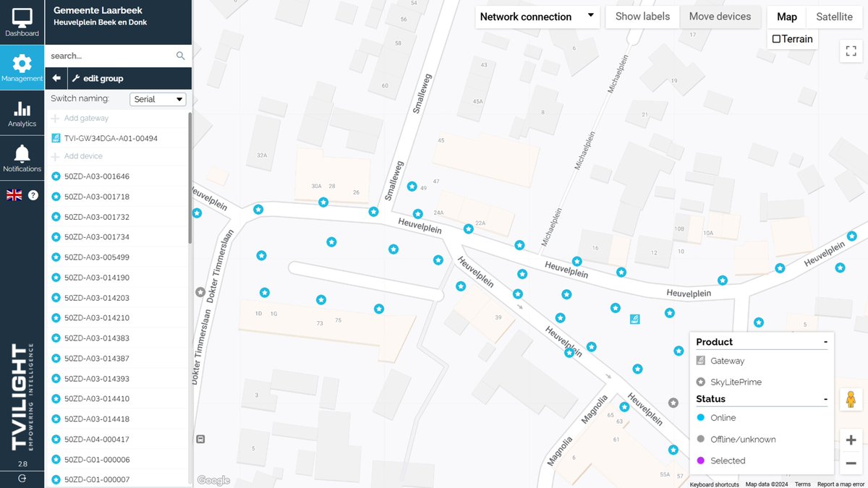
Task: Toggle fullscreen map view
Action: coord(851,51)
